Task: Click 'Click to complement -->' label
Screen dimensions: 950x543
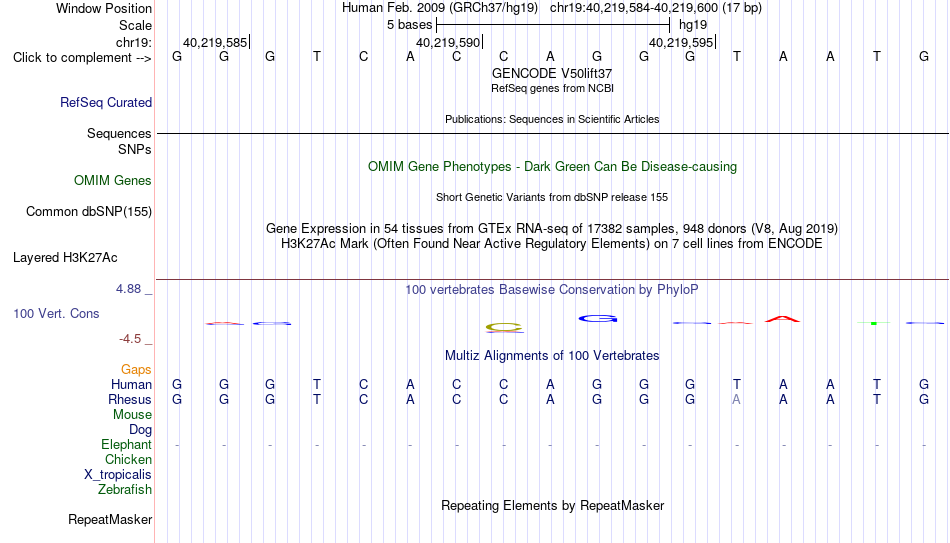Action: click(82, 58)
